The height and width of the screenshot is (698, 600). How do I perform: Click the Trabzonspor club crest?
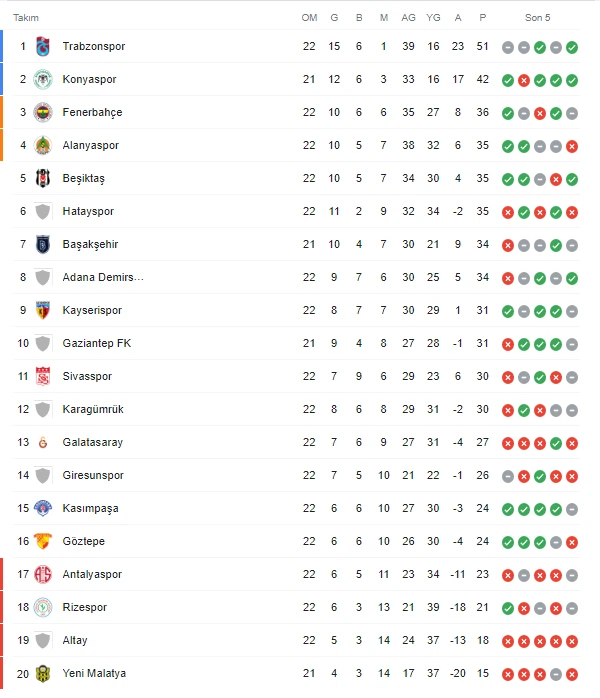point(42,47)
